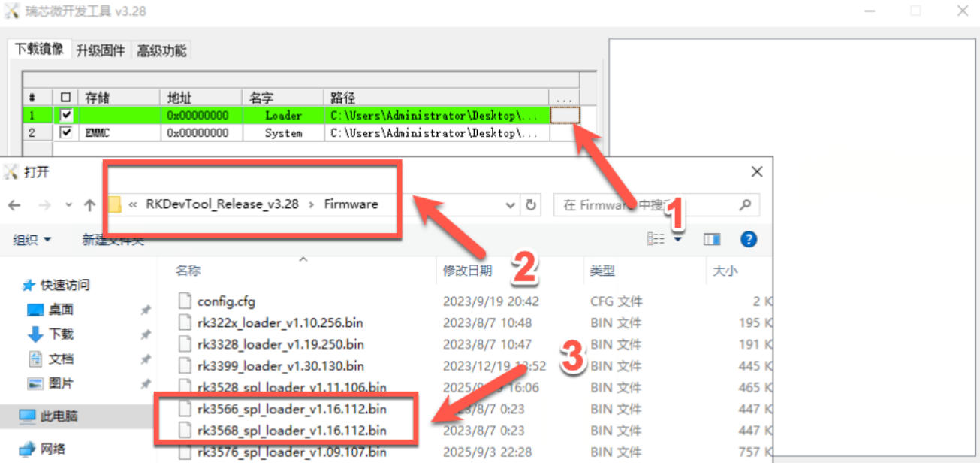
Task: Click the Loader row path browse button
Action: pyautogui.click(x=565, y=115)
